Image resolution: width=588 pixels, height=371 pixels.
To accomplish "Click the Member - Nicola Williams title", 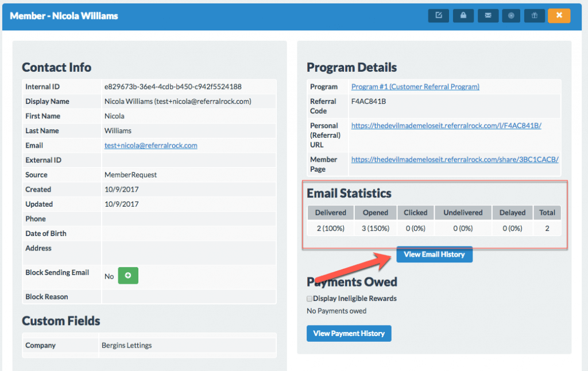I will [x=64, y=16].
